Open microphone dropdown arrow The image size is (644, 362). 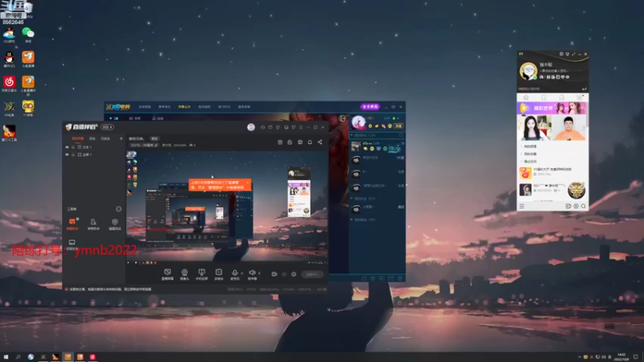pyautogui.click(x=242, y=273)
